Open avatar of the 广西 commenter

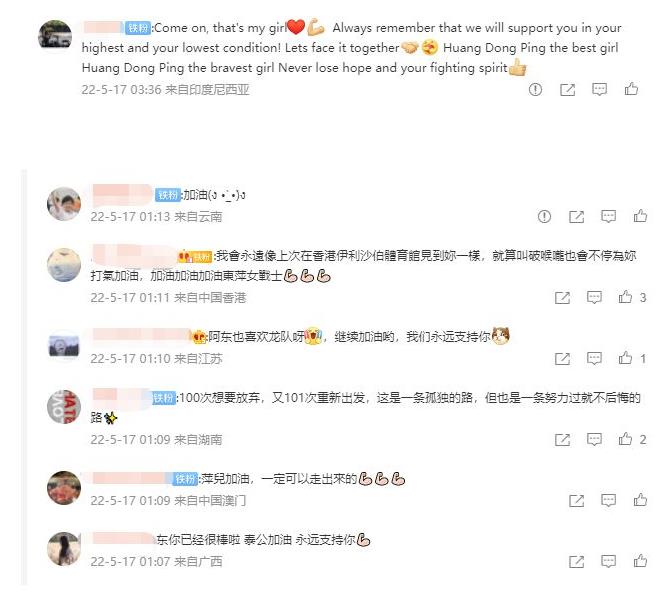pos(64,549)
